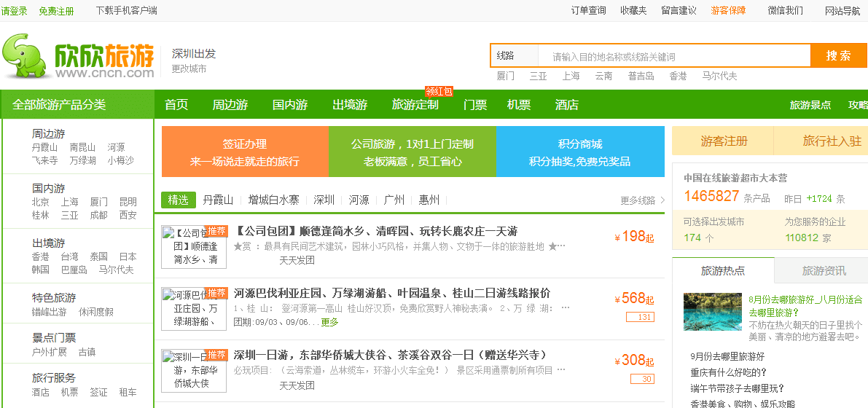
Task: Open 丹霞山 in the 周边游 sidebar
Action: 45,147
